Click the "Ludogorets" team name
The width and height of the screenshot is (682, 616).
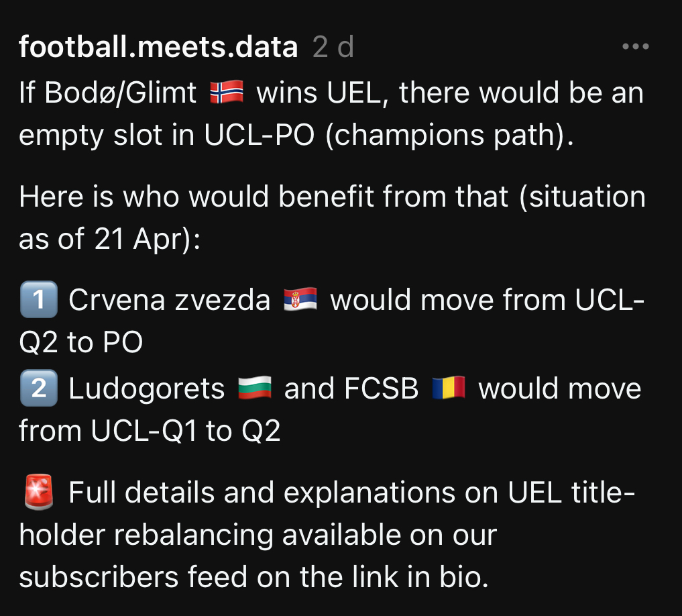click(146, 389)
